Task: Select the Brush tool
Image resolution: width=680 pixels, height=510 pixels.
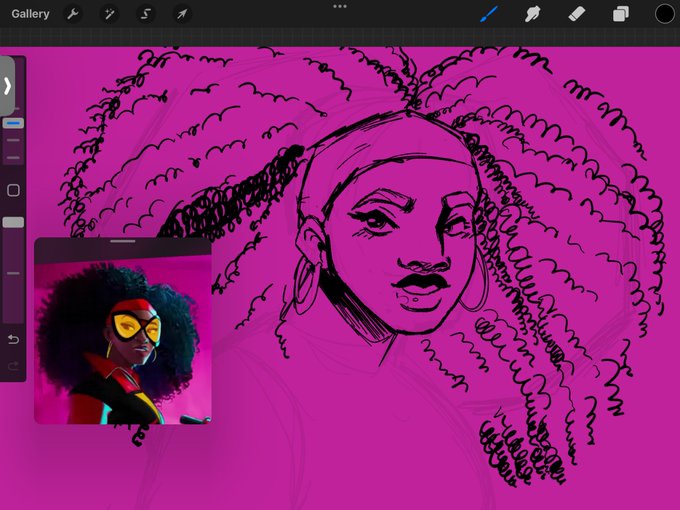Action: (x=489, y=14)
